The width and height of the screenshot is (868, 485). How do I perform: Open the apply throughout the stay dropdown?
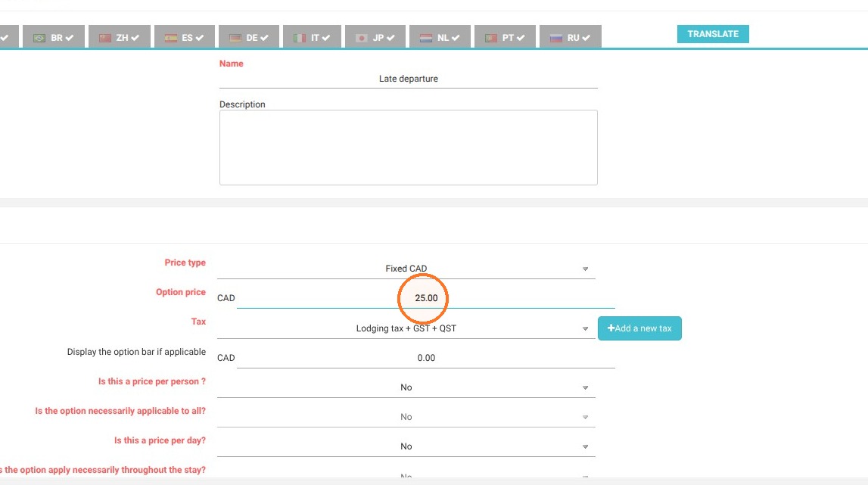(406, 474)
